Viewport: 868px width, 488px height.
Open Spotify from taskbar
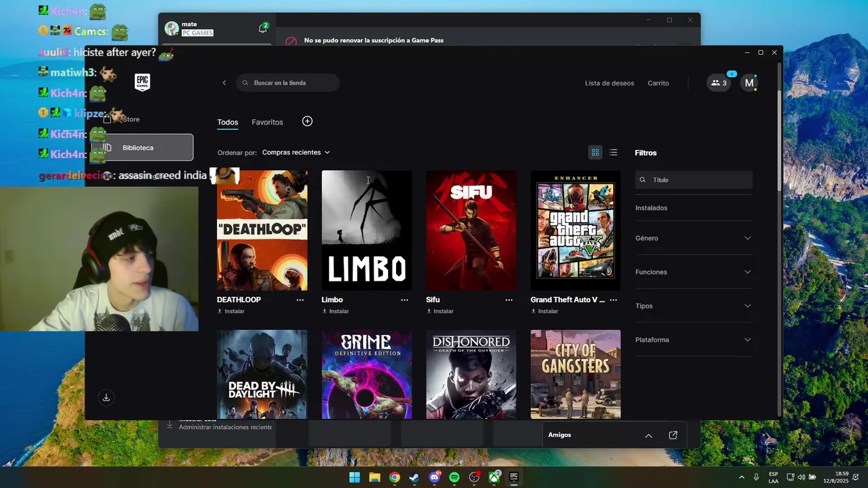click(x=454, y=477)
